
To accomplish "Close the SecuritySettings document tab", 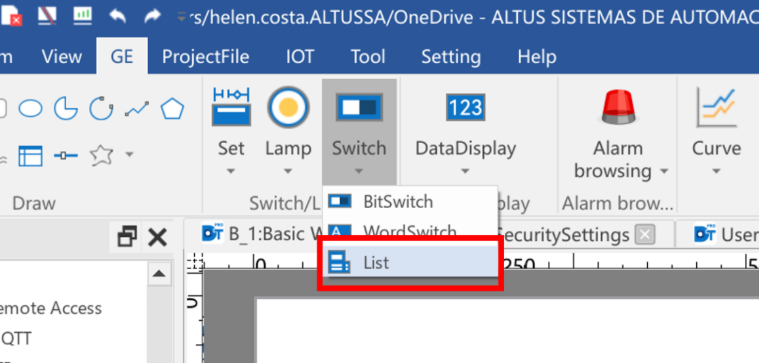I will point(645,235).
